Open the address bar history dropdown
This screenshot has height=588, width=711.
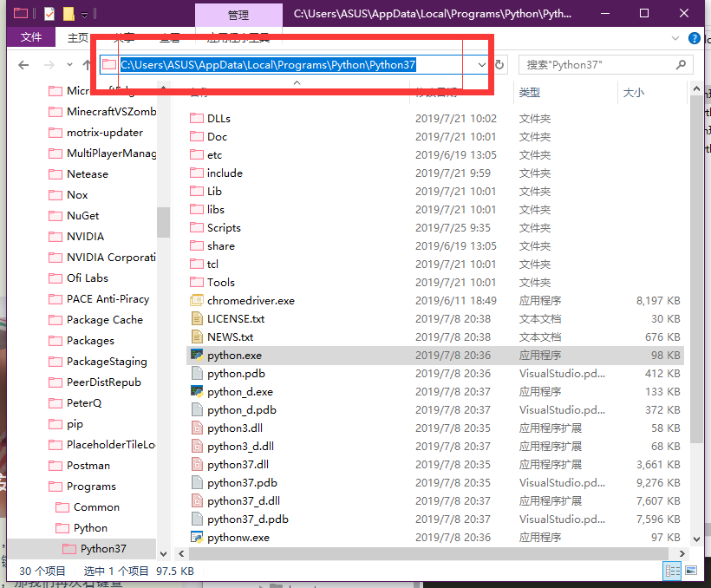pos(481,65)
